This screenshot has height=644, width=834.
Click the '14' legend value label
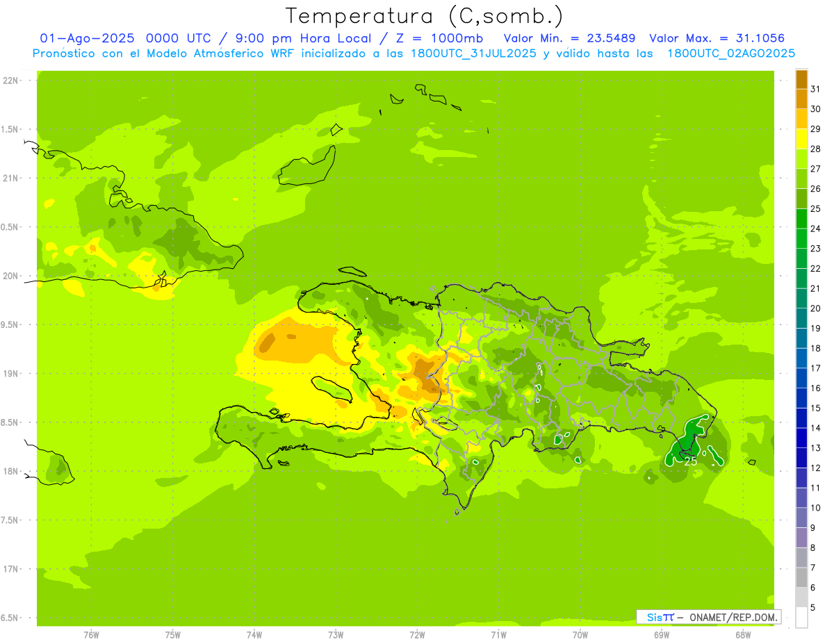click(x=815, y=428)
